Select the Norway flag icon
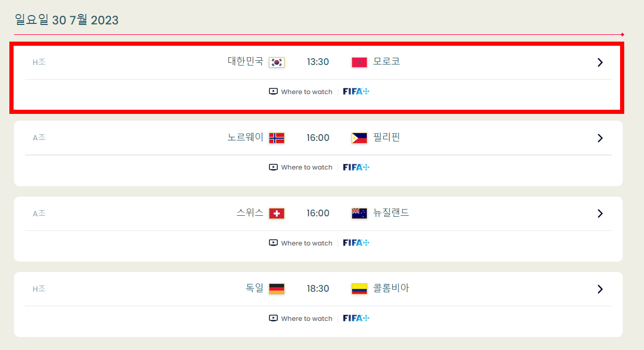The height and width of the screenshot is (350, 644). [276, 138]
